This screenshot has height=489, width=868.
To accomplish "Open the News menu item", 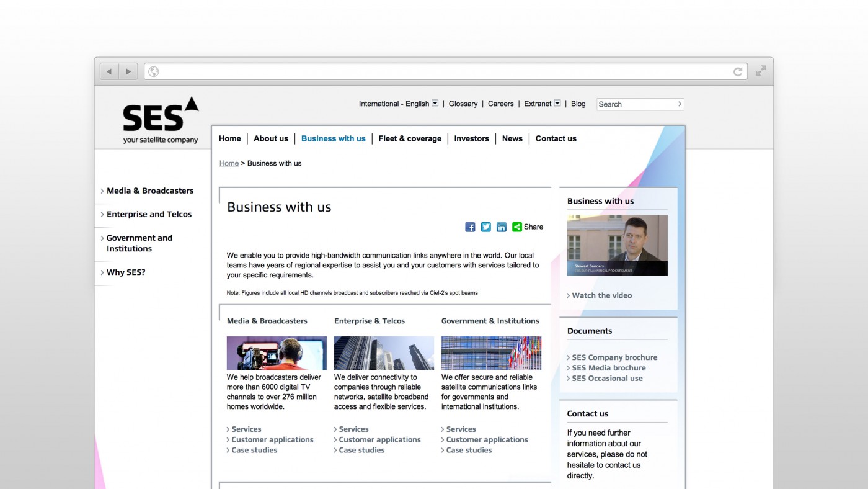I will (x=512, y=138).
